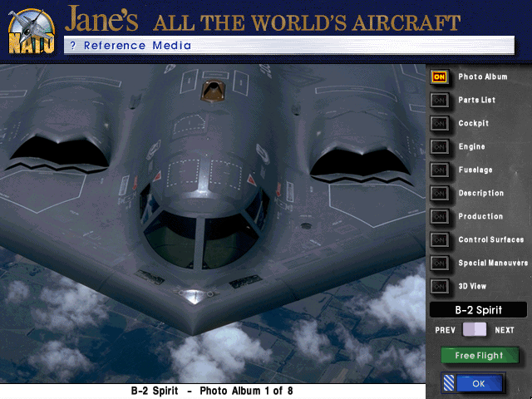Viewport: 532px width, 399px height.
Task: Advance to next aircraft with NEXT
Action: (x=481, y=330)
